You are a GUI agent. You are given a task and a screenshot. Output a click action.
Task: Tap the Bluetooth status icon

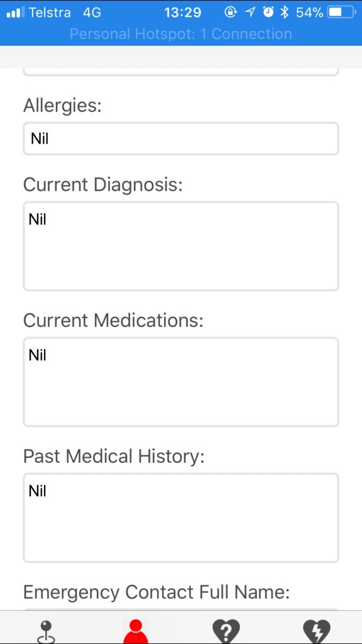pyautogui.click(x=285, y=13)
